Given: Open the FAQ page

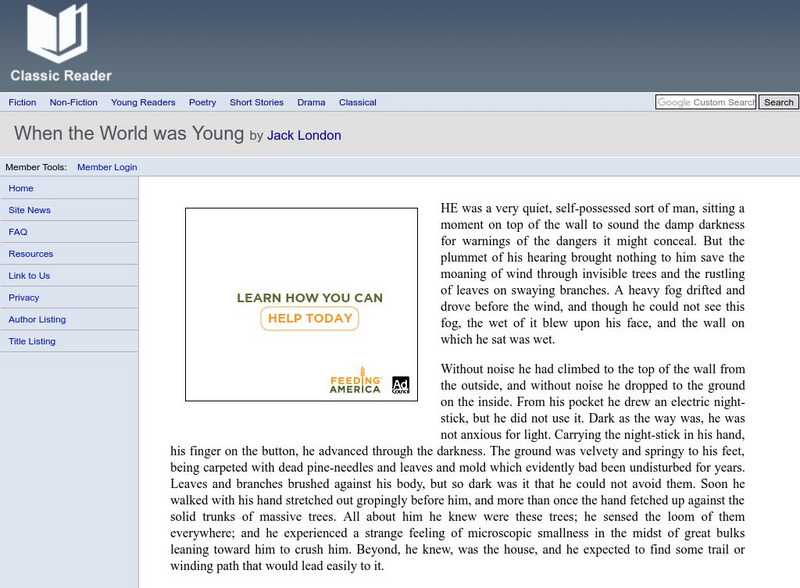Looking at the screenshot, I should click(x=18, y=232).
